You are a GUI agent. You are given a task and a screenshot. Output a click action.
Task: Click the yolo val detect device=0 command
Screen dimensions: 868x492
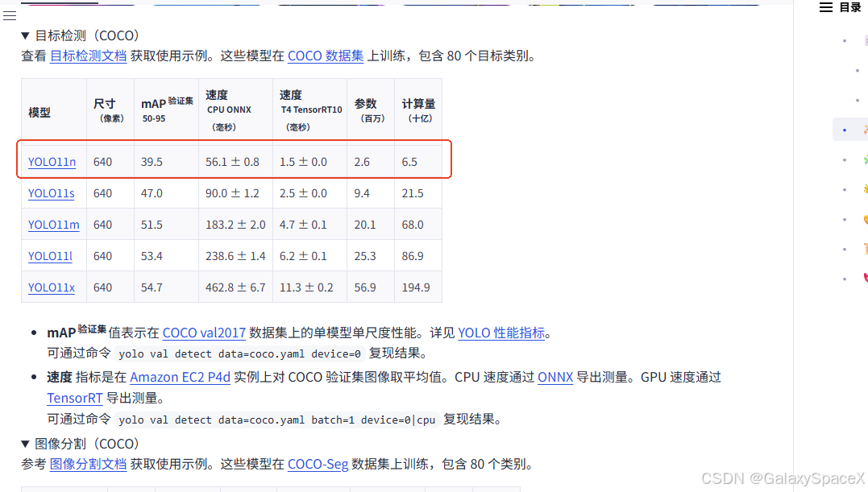point(239,353)
